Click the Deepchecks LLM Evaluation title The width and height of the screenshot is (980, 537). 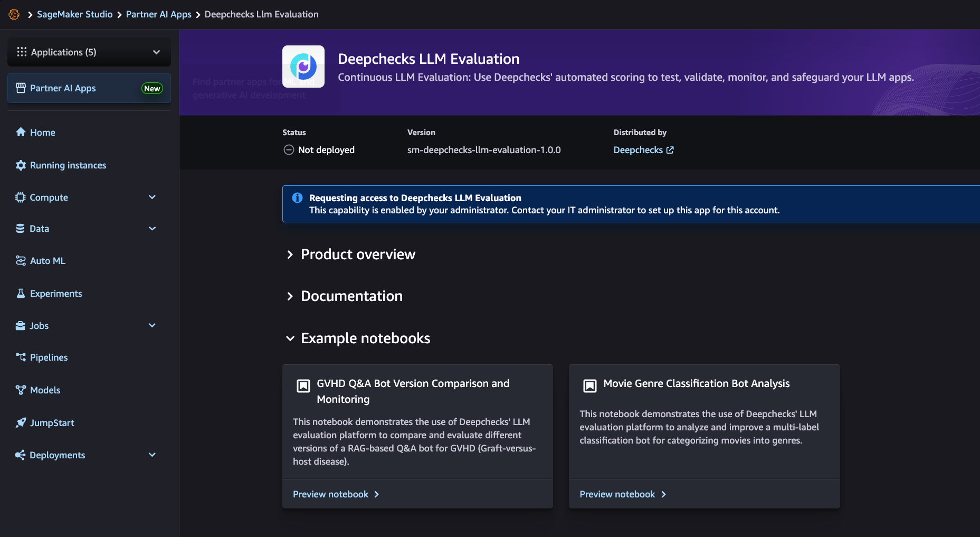pyautogui.click(x=429, y=59)
